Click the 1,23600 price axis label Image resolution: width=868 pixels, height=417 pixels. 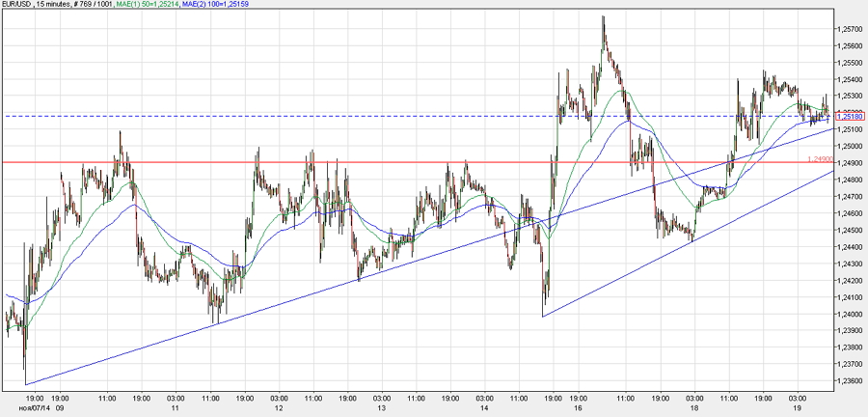click(x=851, y=381)
